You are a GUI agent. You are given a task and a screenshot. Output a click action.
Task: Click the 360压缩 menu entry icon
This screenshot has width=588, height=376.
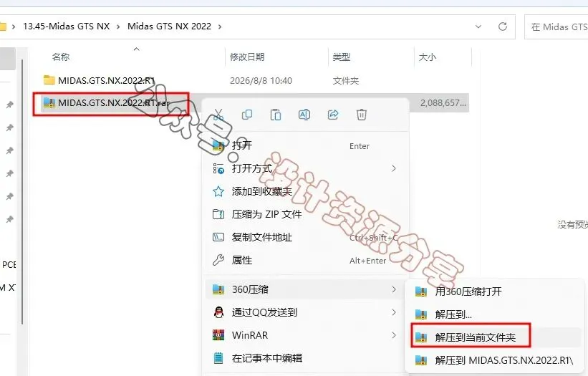pyautogui.click(x=218, y=289)
